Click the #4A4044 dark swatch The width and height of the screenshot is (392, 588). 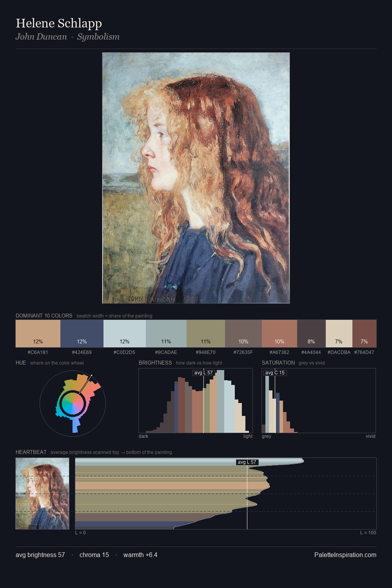[311, 334]
